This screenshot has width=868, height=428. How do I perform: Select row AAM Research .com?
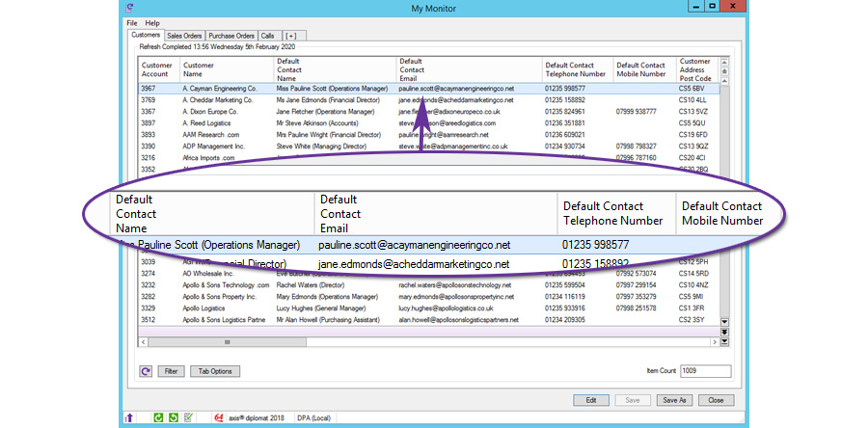click(x=429, y=135)
